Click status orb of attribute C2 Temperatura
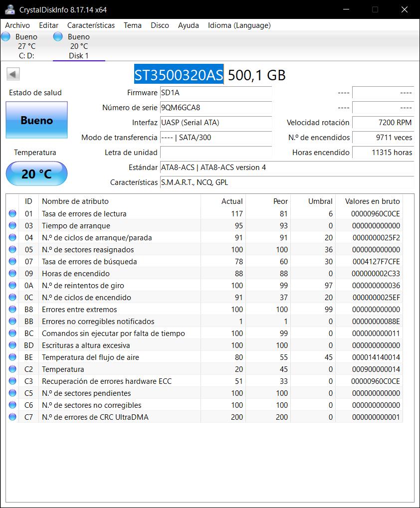420x508 pixels. tap(12, 369)
